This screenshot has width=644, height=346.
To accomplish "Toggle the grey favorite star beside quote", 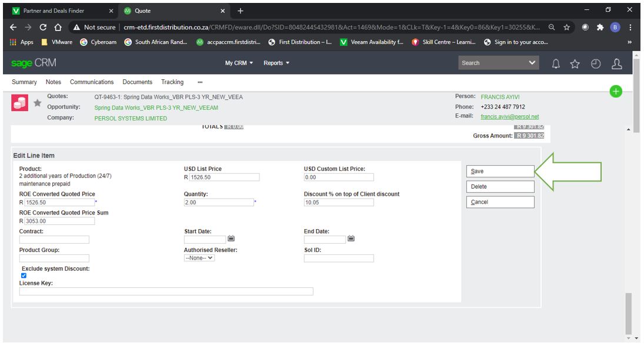I will pos(38,103).
